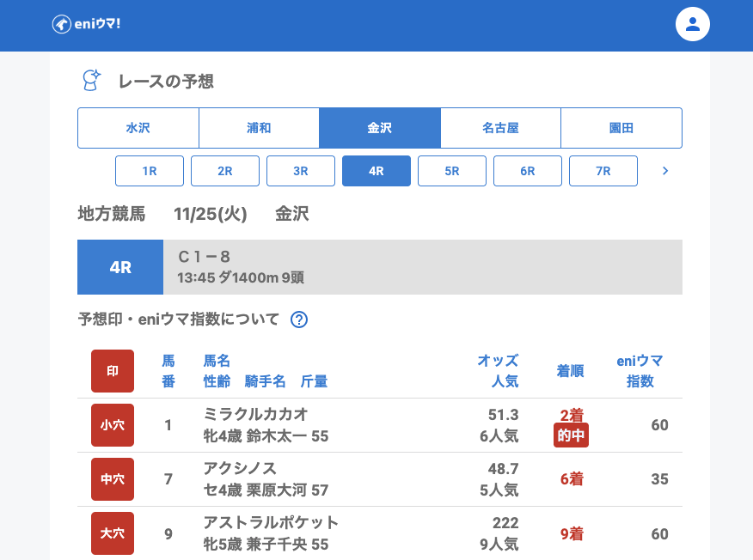Viewport: 753px width, 560px height.
Task: Click the red 的中 badge
Action: point(571,435)
